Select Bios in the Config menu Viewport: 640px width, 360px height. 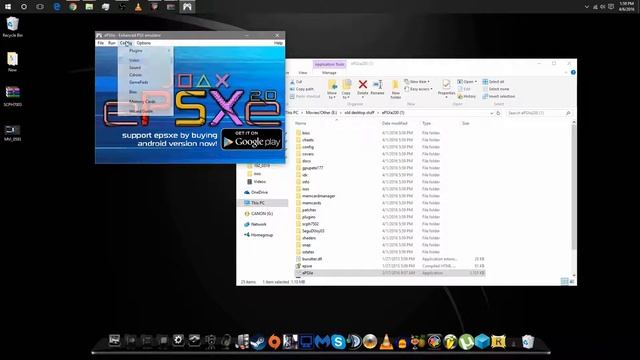click(x=145, y=92)
